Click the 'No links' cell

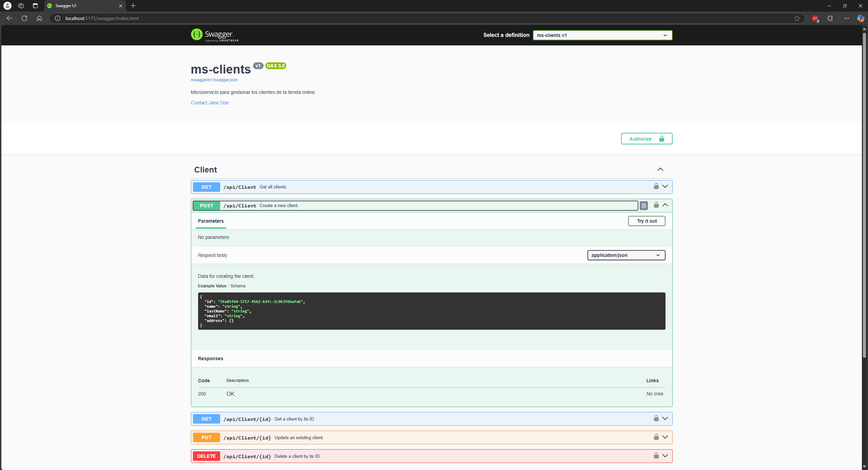[x=655, y=394]
